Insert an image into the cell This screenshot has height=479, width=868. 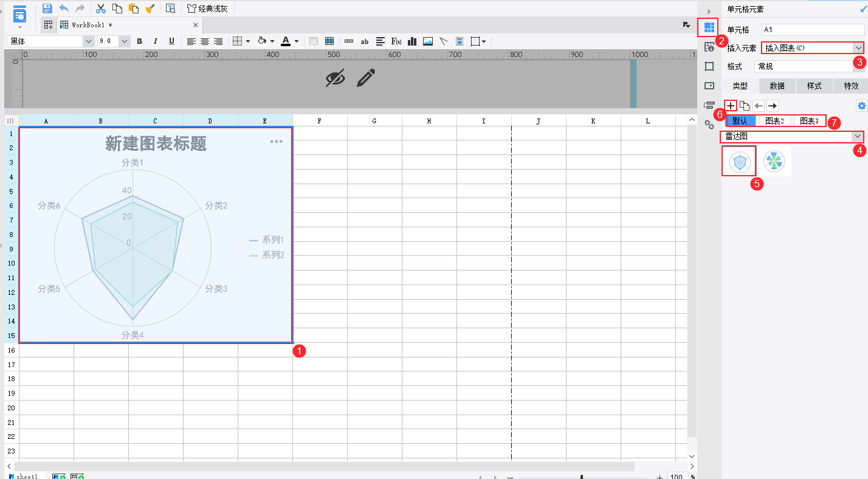click(x=428, y=41)
